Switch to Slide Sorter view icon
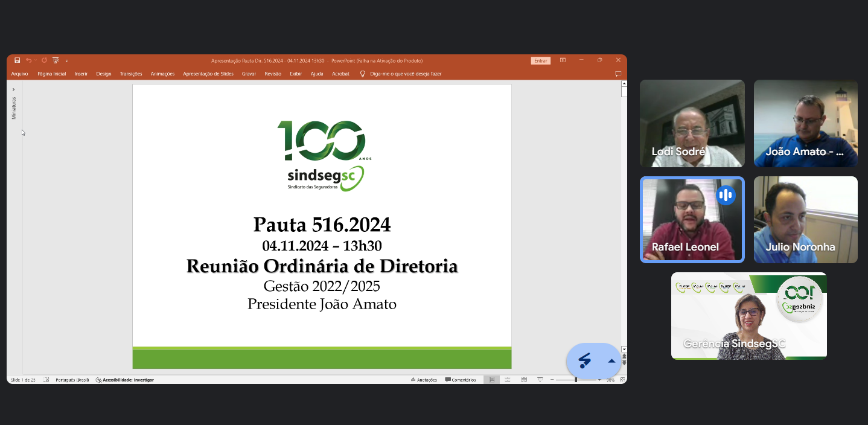Viewport: 868px width, 425px height. (508, 380)
